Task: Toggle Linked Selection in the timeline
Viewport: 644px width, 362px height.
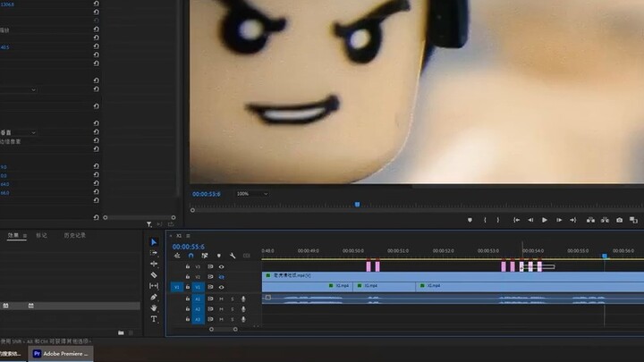Action: point(205,256)
